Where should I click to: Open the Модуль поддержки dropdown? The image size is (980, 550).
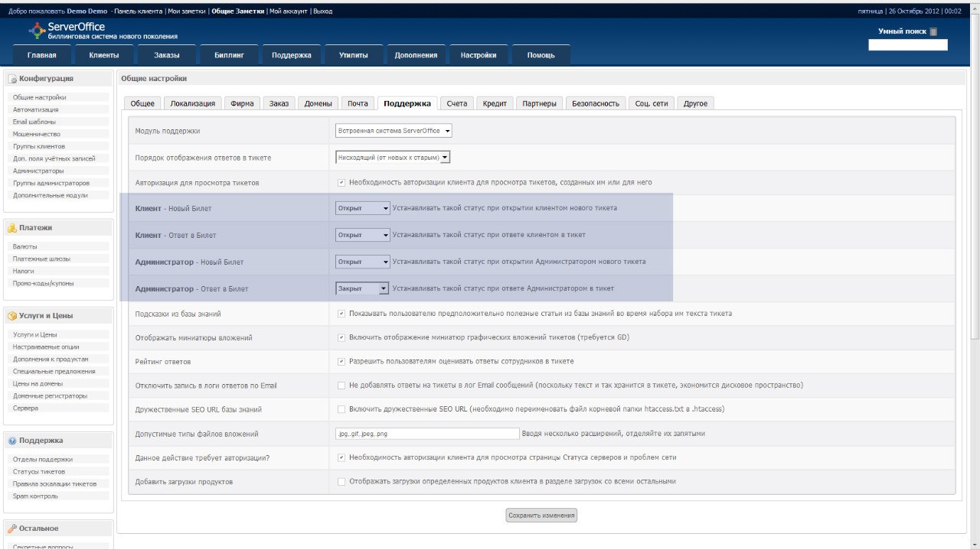tap(394, 131)
